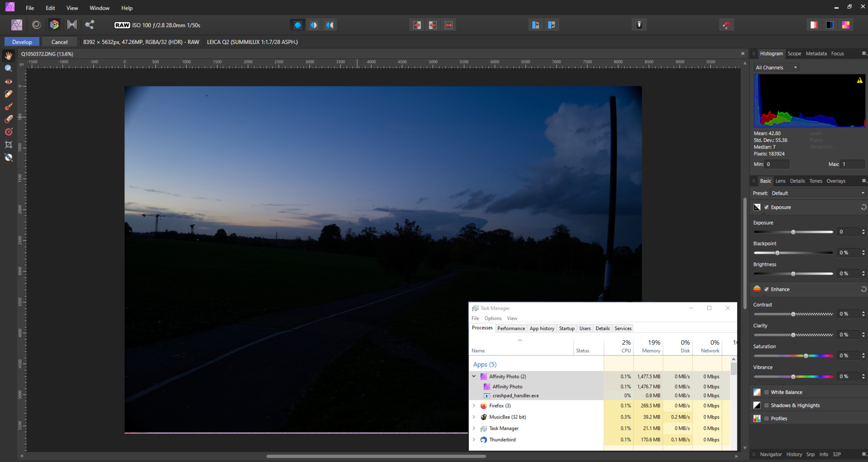Reset the Enhance section
Viewport: 868px width, 462px height.
tap(864, 289)
